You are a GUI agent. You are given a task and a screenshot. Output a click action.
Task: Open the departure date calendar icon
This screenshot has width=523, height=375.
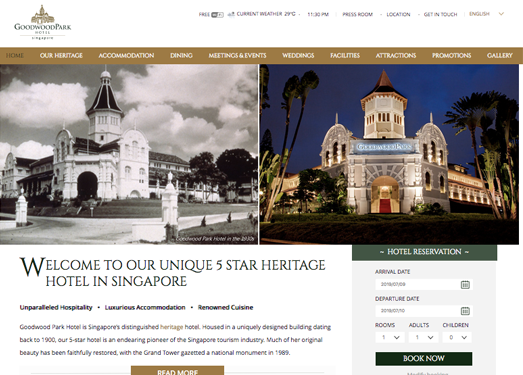(465, 311)
